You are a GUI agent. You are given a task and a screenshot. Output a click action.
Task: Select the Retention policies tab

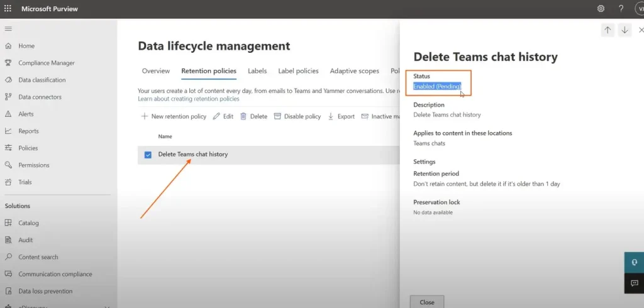click(x=209, y=71)
